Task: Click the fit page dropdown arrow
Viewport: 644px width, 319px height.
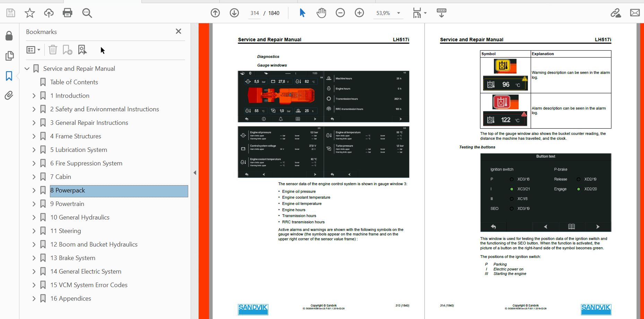Action: (x=425, y=13)
